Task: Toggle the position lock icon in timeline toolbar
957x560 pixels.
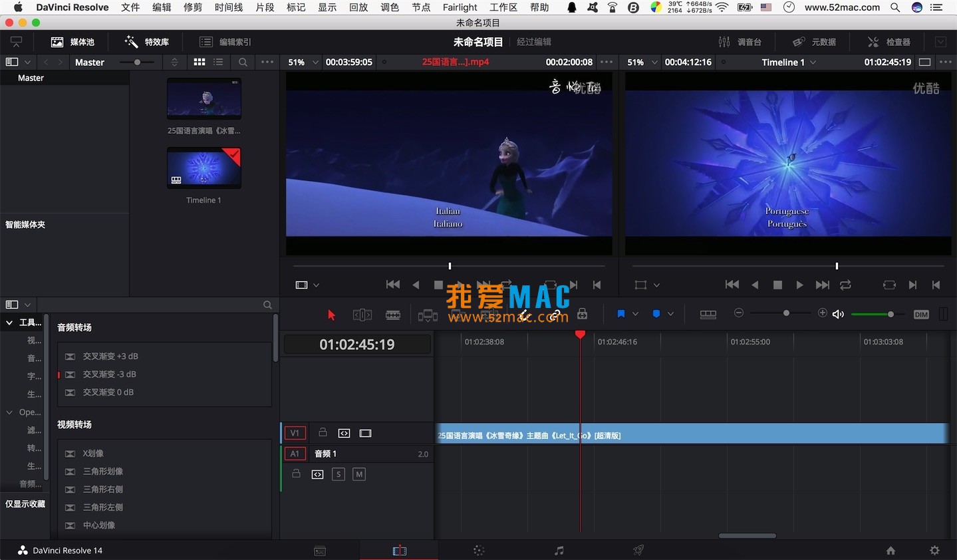Action: 582,314
